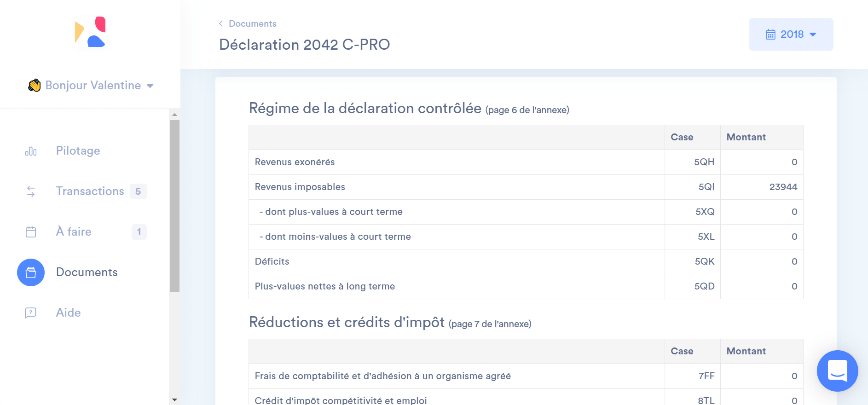This screenshot has width=868, height=405.
Task: Click the sidebar scrollbar down arrow
Action: [174, 400]
